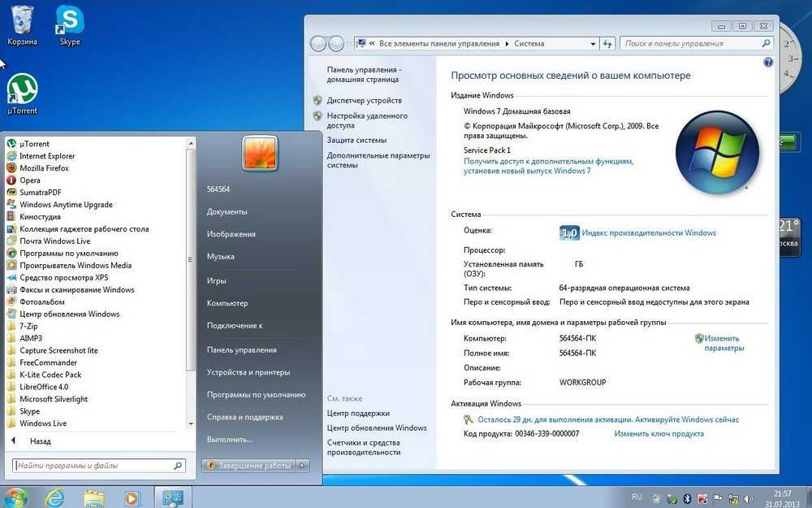Image resolution: width=812 pixels, height=508 pixels.
Task: Click the Windows Start orb
Action: coord(15,497)
